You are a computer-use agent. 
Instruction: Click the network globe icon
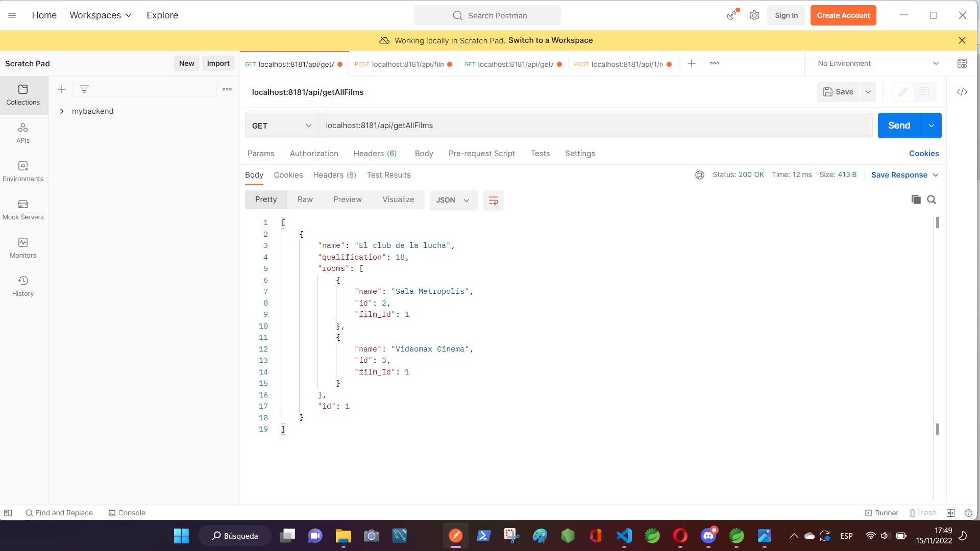click(x=700, y=175)
